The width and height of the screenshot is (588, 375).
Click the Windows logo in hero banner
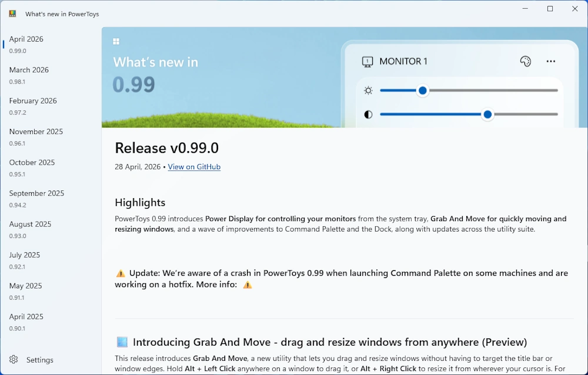[x=116, y=41]
